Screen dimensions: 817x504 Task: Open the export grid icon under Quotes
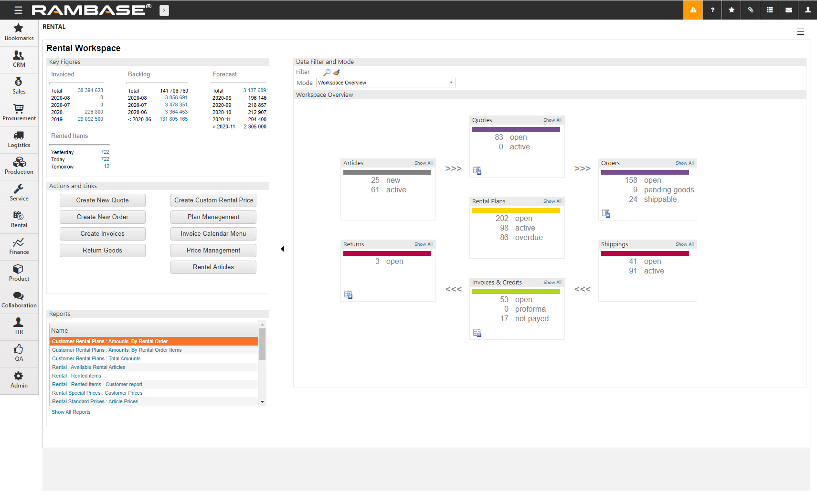[477, 170]
